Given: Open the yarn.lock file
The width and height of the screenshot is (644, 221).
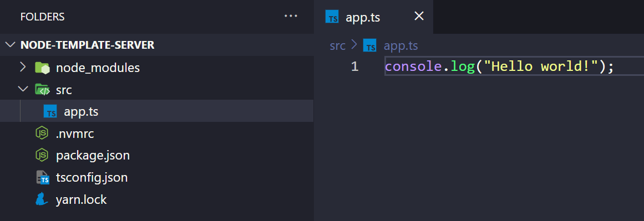Looking at the screenshot, I should [x=156, y=200].
